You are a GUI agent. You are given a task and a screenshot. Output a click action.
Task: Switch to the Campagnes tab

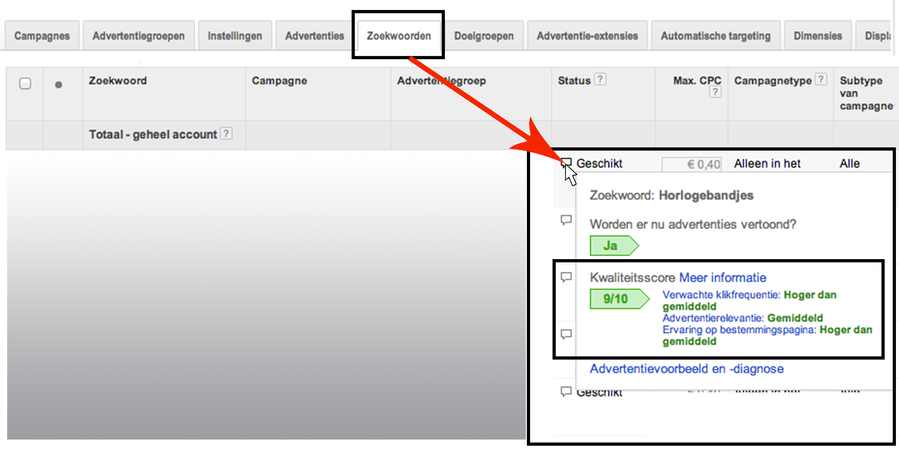click(x=42, y=36)
